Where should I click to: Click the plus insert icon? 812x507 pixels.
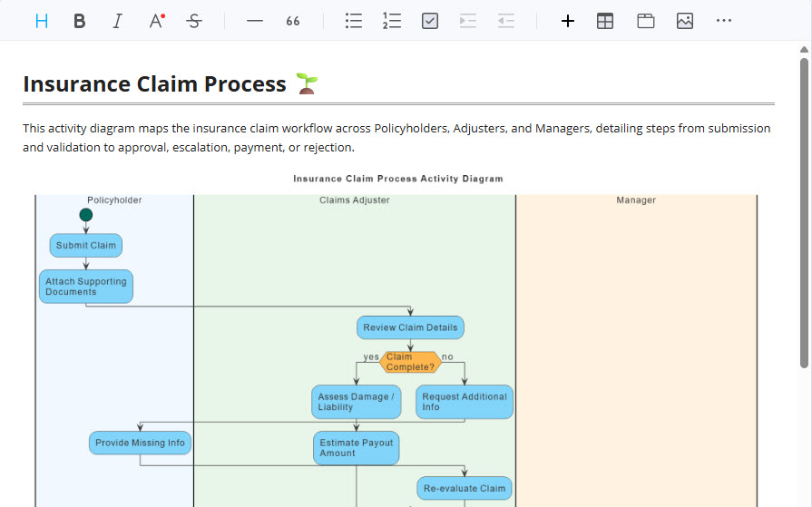[x=568, y=21]
